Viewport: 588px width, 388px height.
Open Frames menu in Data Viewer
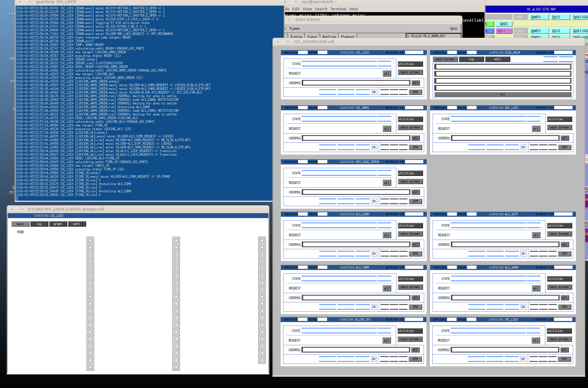click(x=295, y=28)
